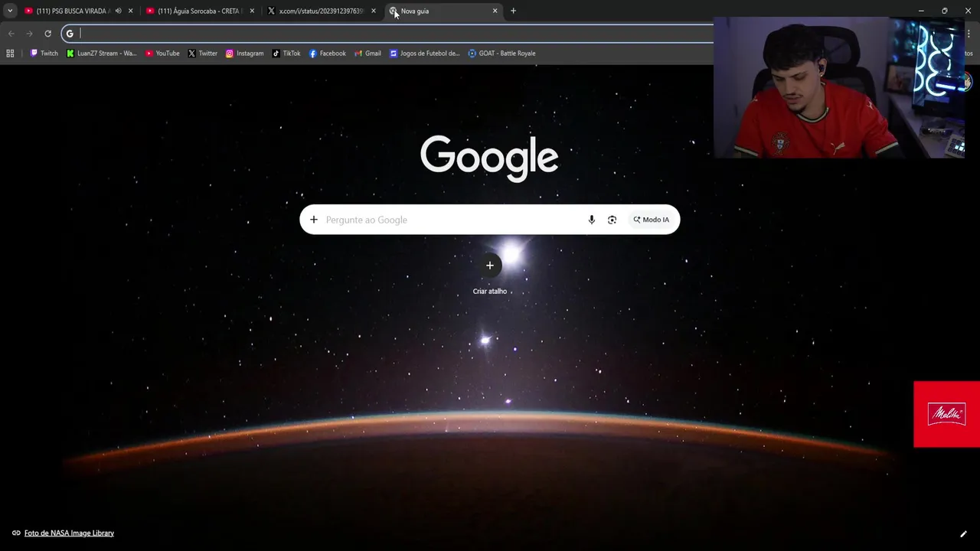Click the plus icon in search box
The image size is (980, 551).
coord(314,220)
